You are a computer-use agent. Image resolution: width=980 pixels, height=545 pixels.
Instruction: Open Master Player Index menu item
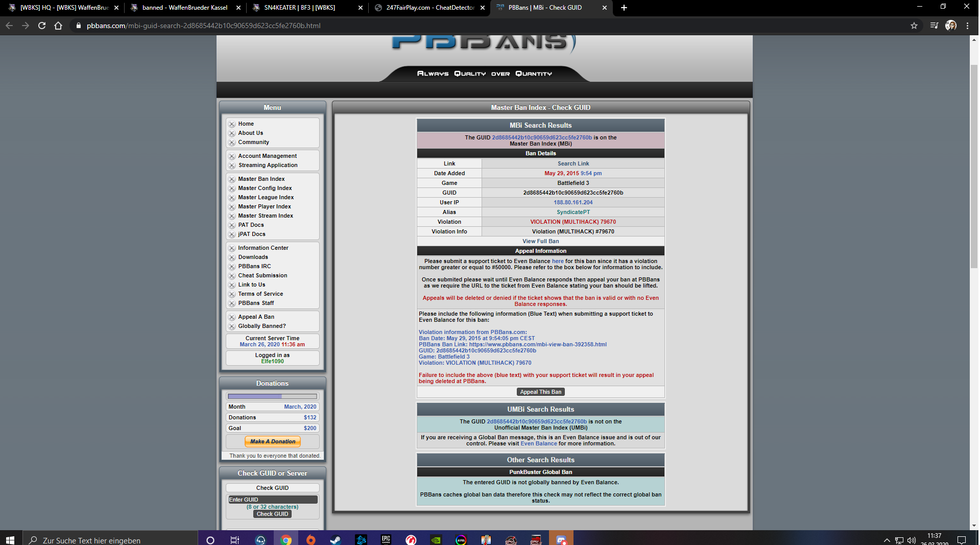264,206
